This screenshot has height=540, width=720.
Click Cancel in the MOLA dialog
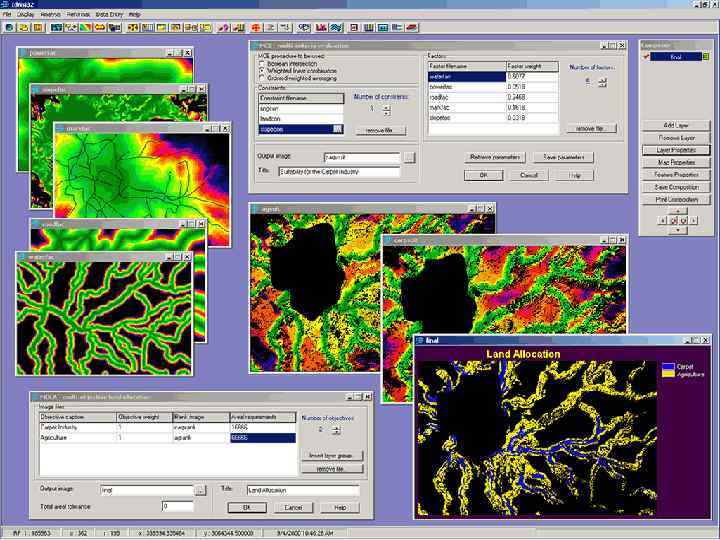pyautogui.click(x=293, y=507)
